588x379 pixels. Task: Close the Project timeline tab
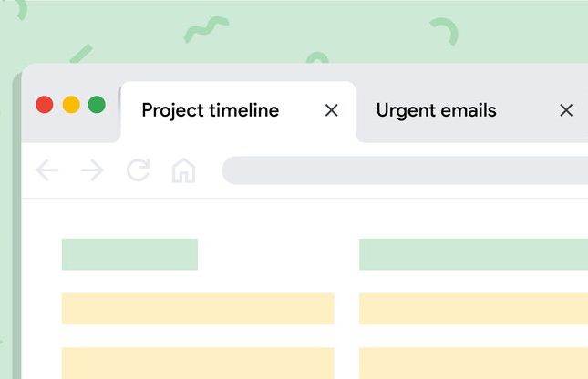332,110
